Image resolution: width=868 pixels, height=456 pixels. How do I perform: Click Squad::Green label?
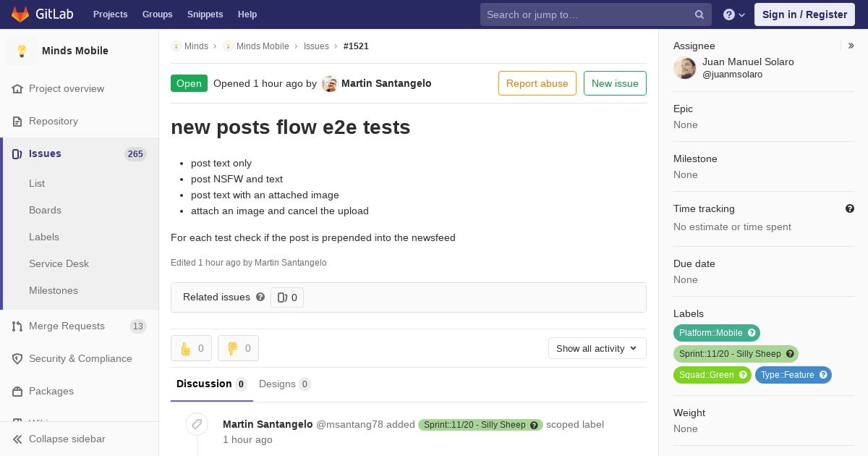pos(712,375)
